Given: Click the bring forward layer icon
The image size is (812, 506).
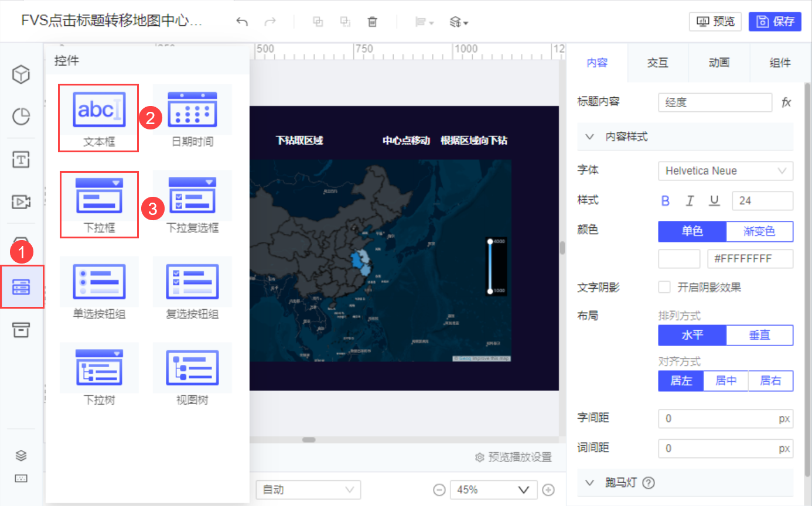Looking at the screenshot, I should coord(318,22).
